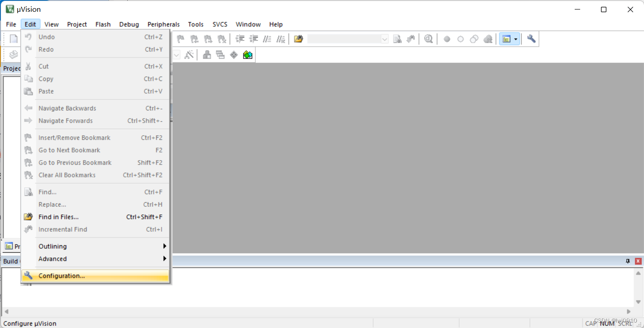Click the manage project items toolbar icon
The width and height of the screenshot is (644, 328).
pyautogui.click(x=207, y=55)
